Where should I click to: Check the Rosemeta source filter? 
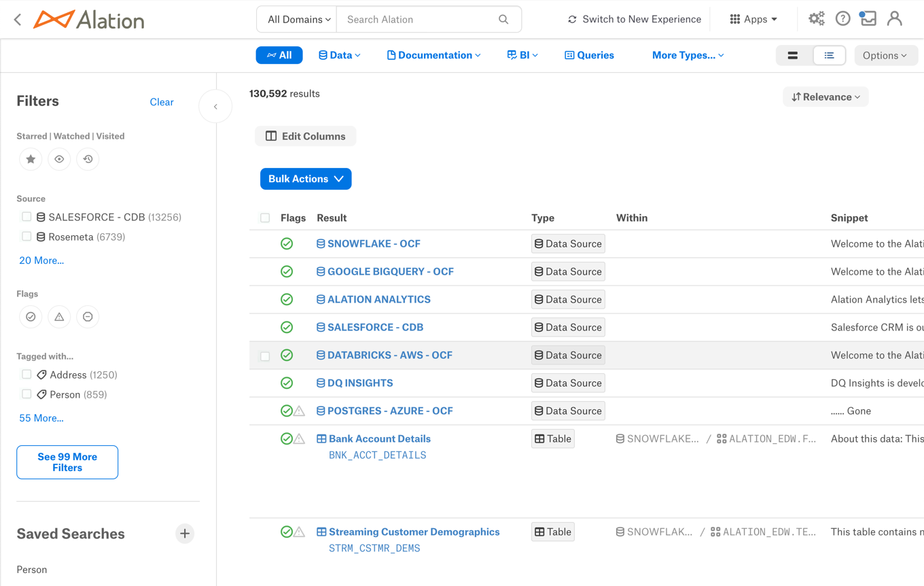(26, 237)
